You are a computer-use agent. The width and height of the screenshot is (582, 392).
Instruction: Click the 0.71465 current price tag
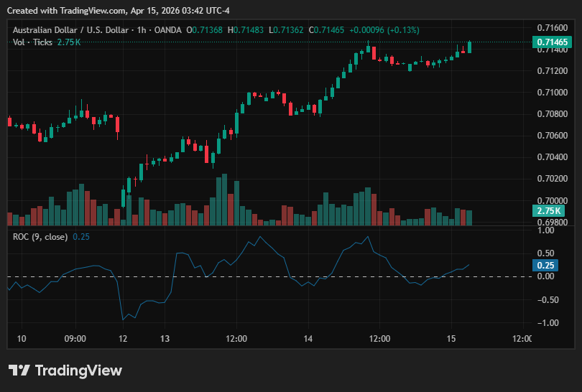[x=552, y=42]
